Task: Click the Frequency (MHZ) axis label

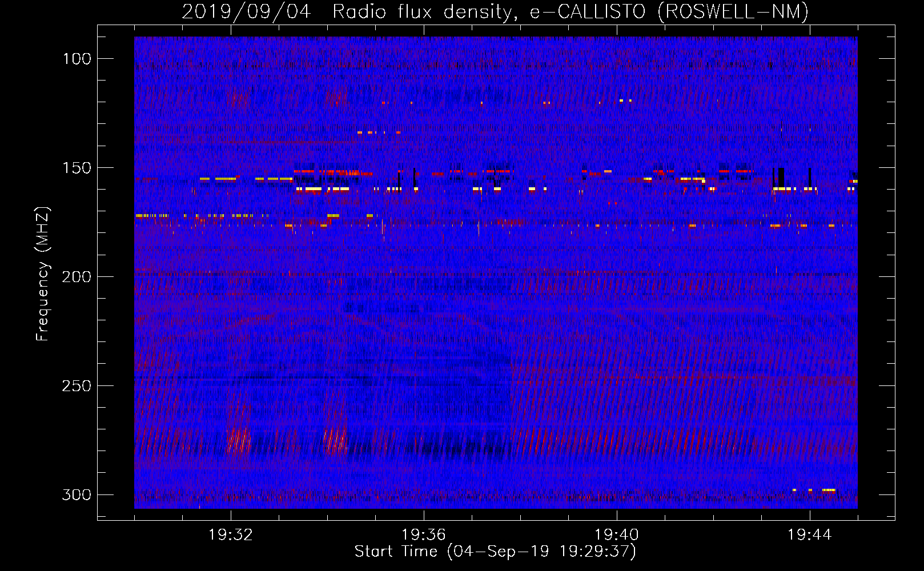Action: coord(43,274)
